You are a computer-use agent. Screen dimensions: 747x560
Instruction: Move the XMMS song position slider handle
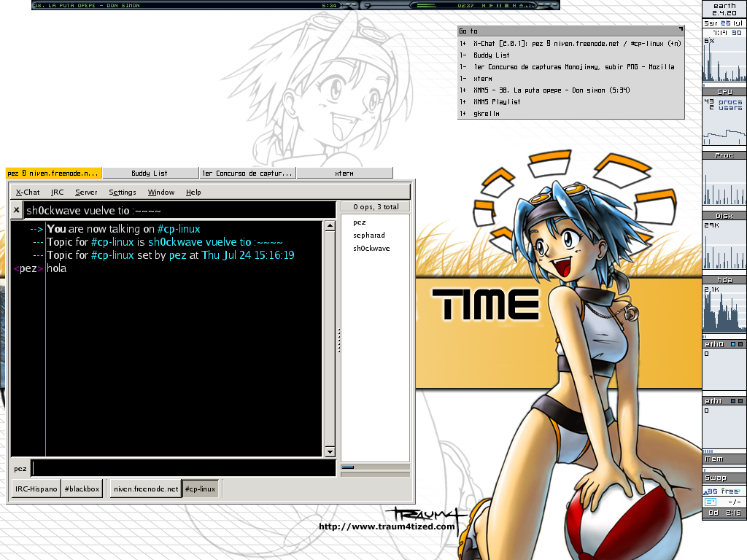click(368, 5)
